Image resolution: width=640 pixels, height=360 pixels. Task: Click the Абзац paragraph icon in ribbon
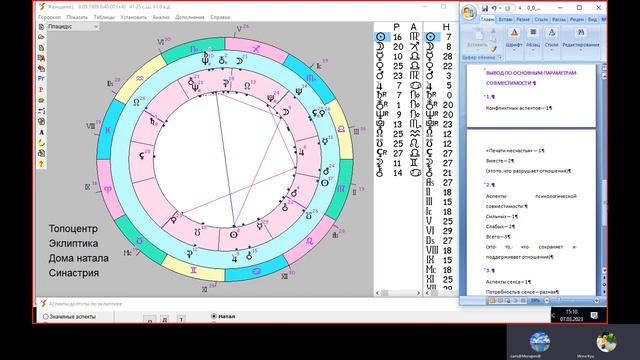(x=533, y=33)
